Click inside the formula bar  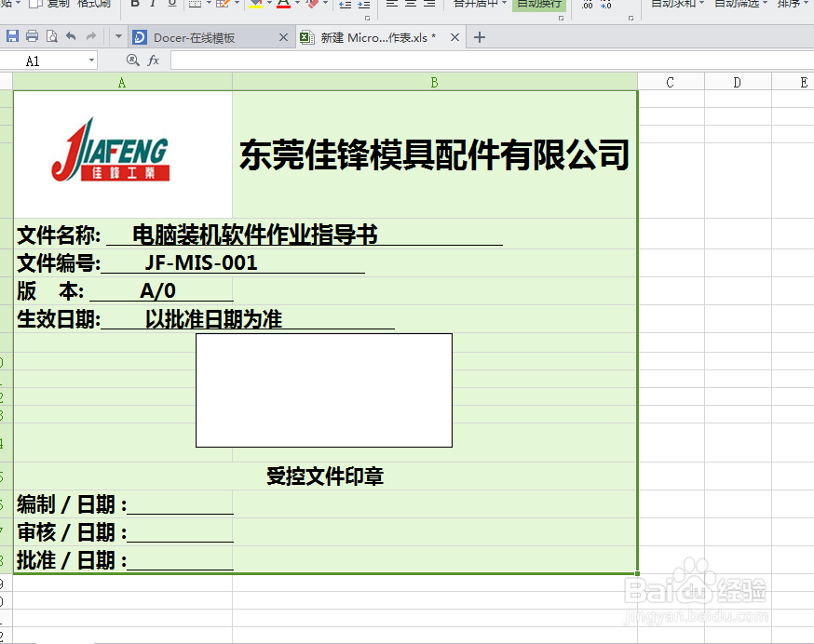492,60
